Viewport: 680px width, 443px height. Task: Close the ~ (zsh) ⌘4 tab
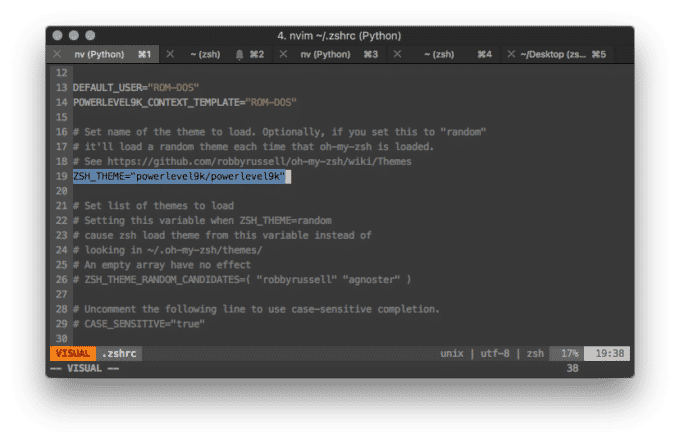coord(397,54)
